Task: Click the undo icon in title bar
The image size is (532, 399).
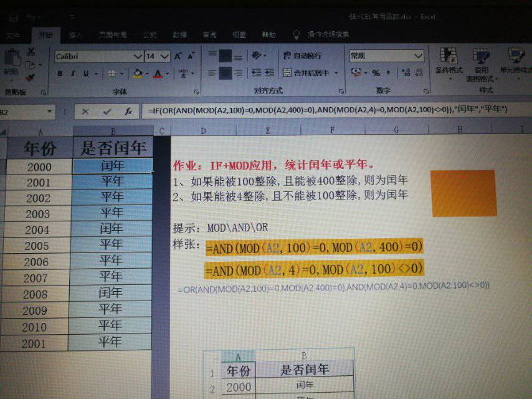Action: click(x=31, y=17)
